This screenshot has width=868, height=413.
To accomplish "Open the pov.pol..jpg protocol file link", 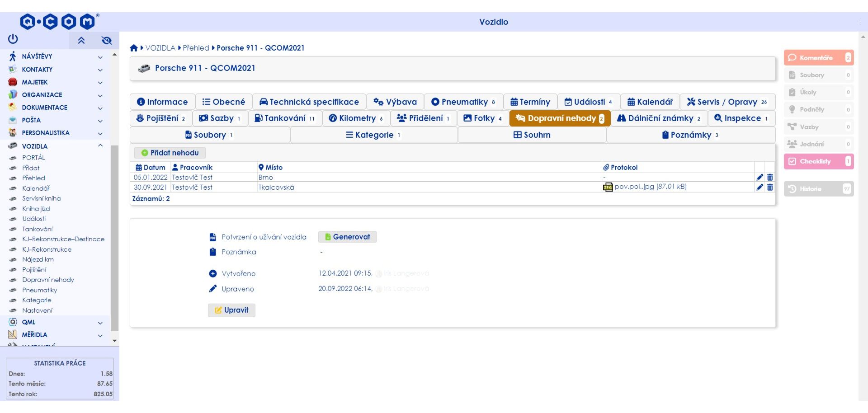I will [x=651, y=187].
